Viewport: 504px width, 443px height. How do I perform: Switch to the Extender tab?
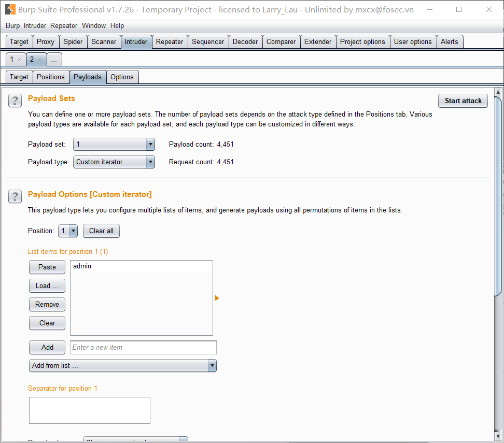pyautogui.click(x=318, y=42)
